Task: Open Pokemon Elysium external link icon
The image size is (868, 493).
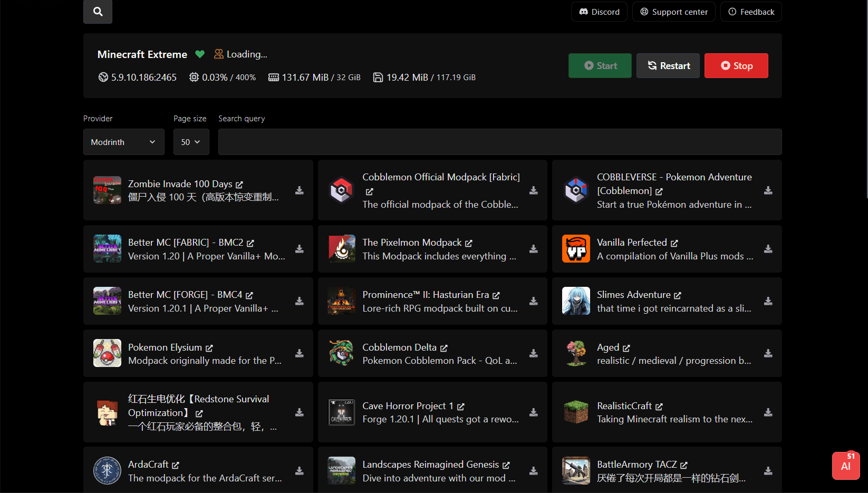Action: (209, 348)
